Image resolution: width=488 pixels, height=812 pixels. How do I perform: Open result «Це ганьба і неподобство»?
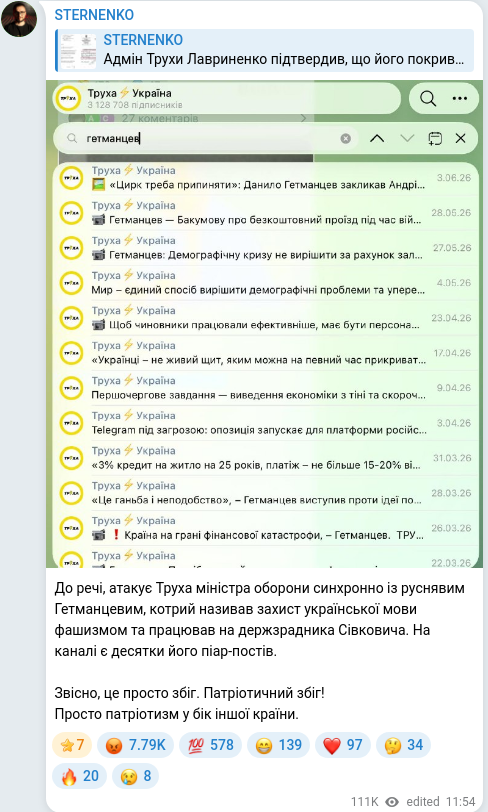pos(266,493)
